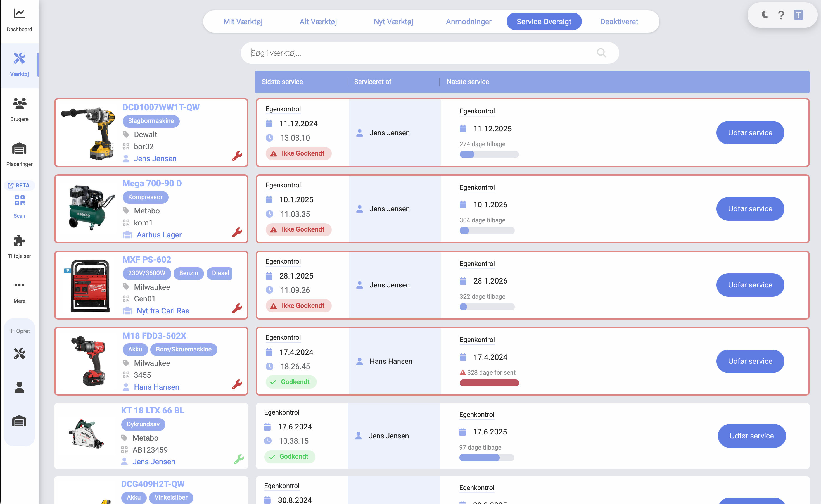Click green wrench on KT 18 LTX card
The height and width of the screenshot is (504, 821).
point(239,459)
